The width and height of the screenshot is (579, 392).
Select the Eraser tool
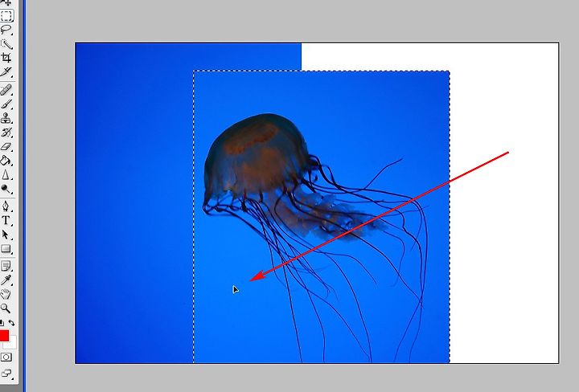(x=6, y=147)
